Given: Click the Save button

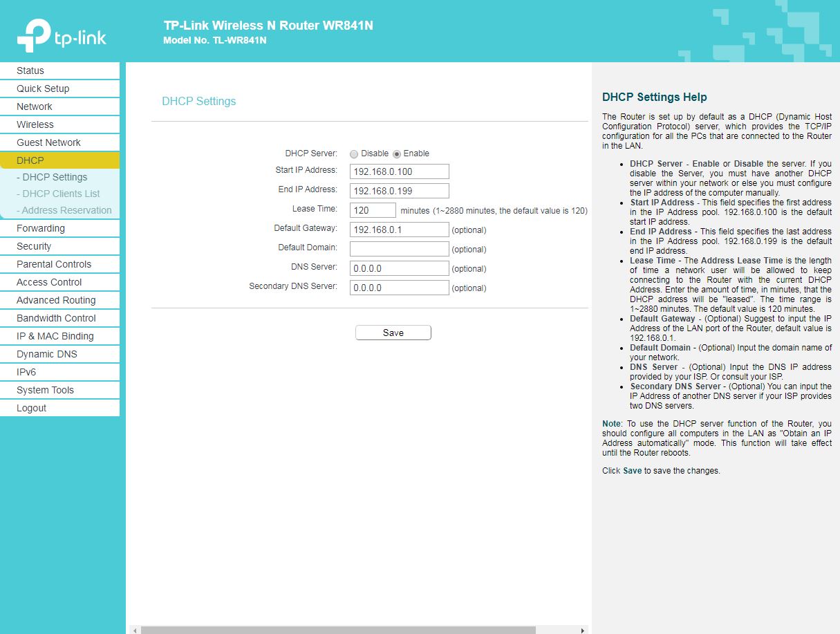Looking at the screenshot, I should [x=393, y=333].
